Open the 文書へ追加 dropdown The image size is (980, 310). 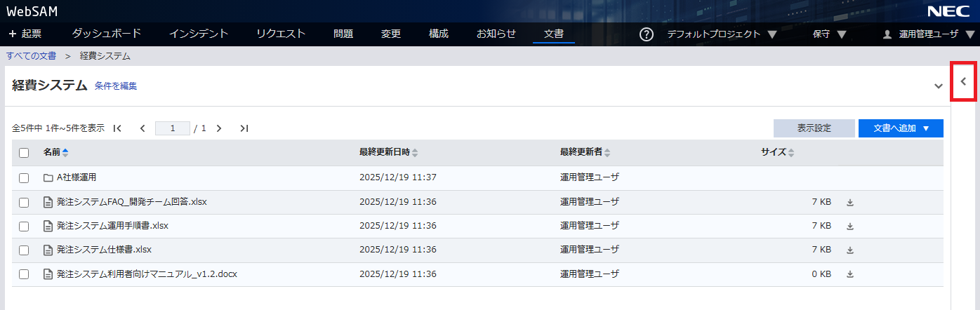901,128
